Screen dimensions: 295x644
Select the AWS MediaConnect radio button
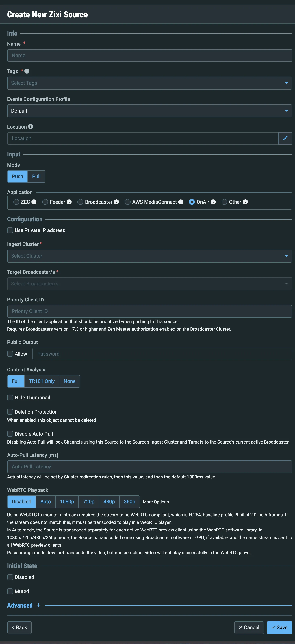pyautogui.click(x=127, y=202)
